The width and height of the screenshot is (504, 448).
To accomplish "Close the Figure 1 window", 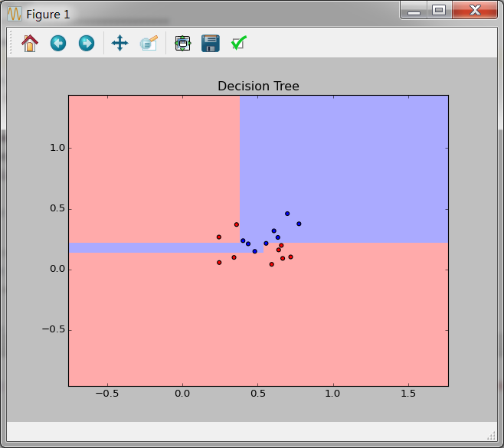I will (x=475, y=10).
